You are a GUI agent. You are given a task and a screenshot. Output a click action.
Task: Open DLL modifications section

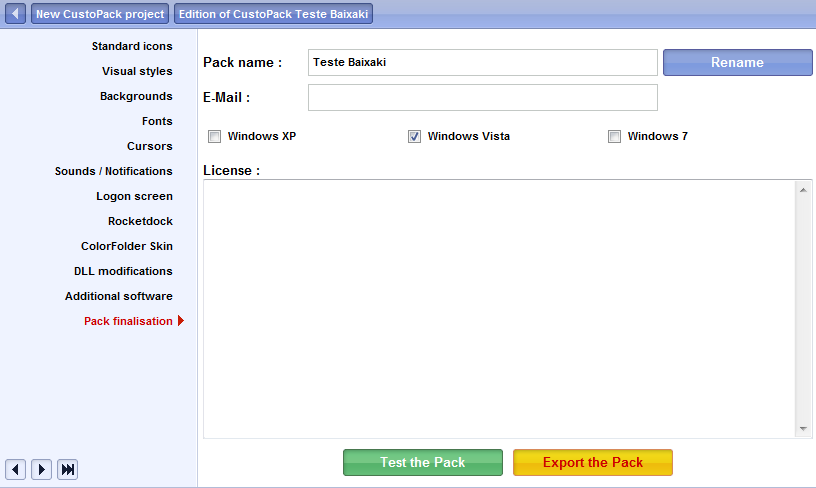[x=123, y=271]
